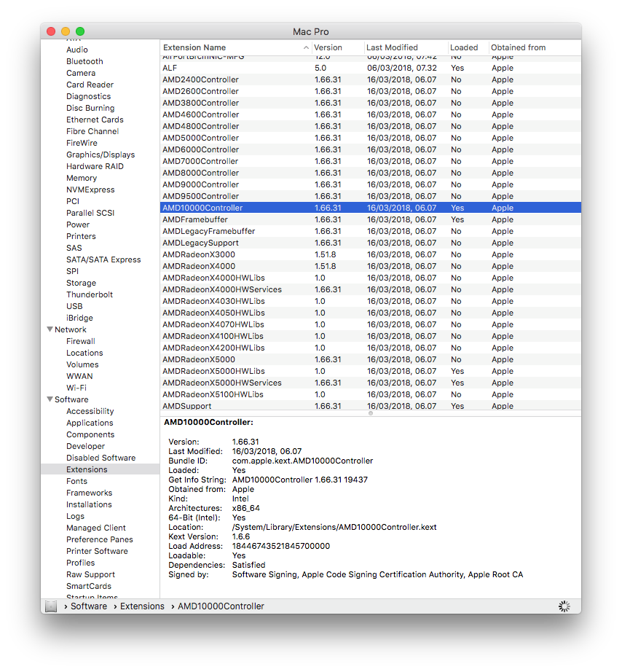Select Disc Burning in the sidebar

90,108
